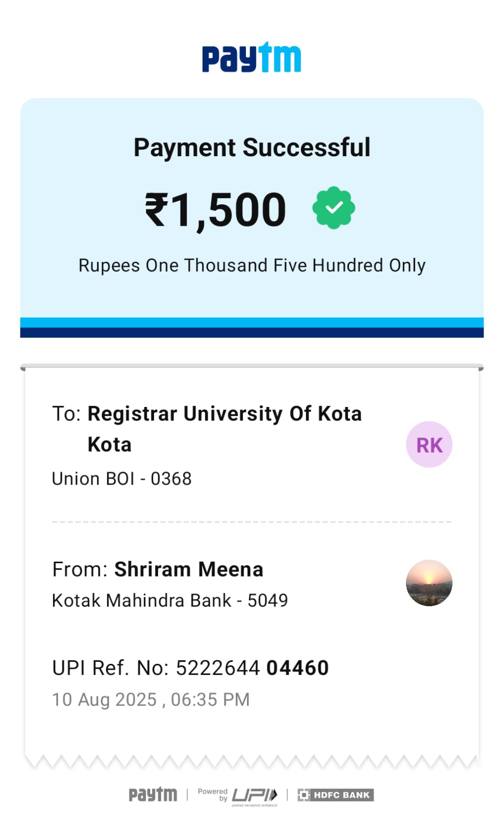Click the grey bar atop the receipt
The height and width of the screenshot is (817, 504).
[x=251, y=367]
